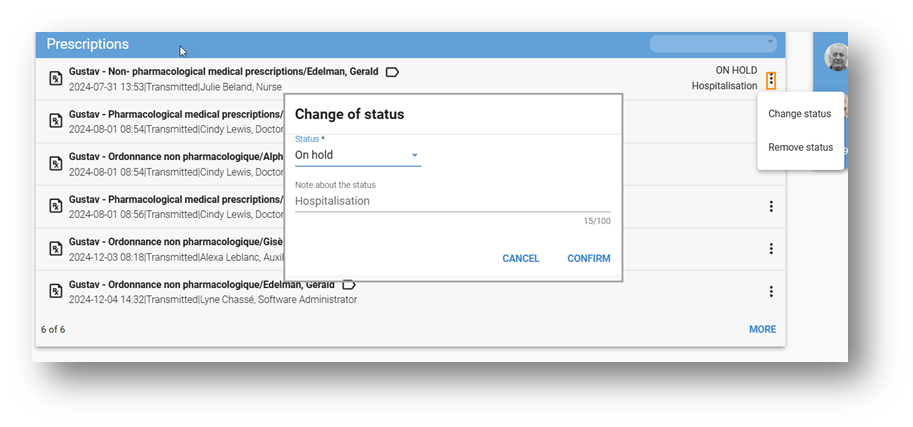The image size is (913, 427).
Task: Select Change status from the context menu
Action: (x=799, y=114)
